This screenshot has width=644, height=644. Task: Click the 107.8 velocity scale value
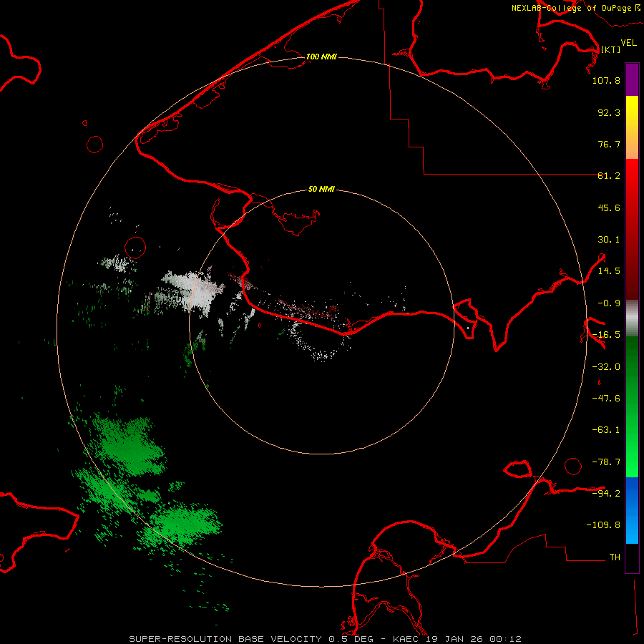606,80
